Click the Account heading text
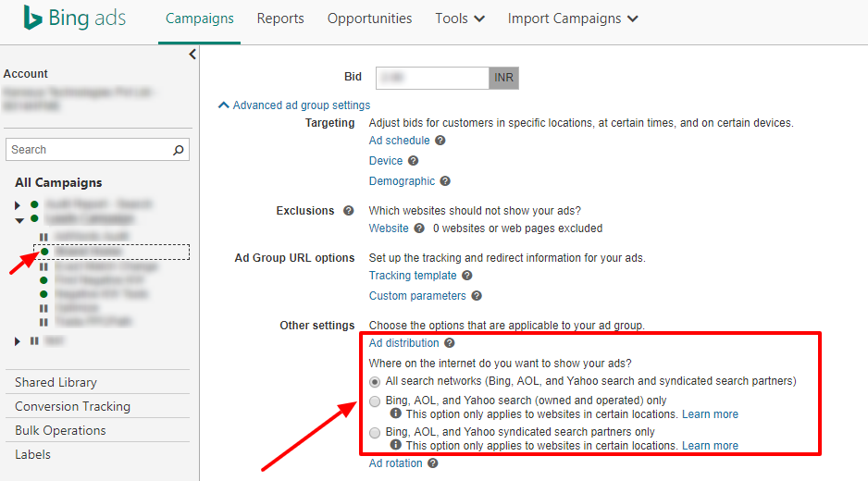This screenshot has height=481, width=868. (26, 74)
